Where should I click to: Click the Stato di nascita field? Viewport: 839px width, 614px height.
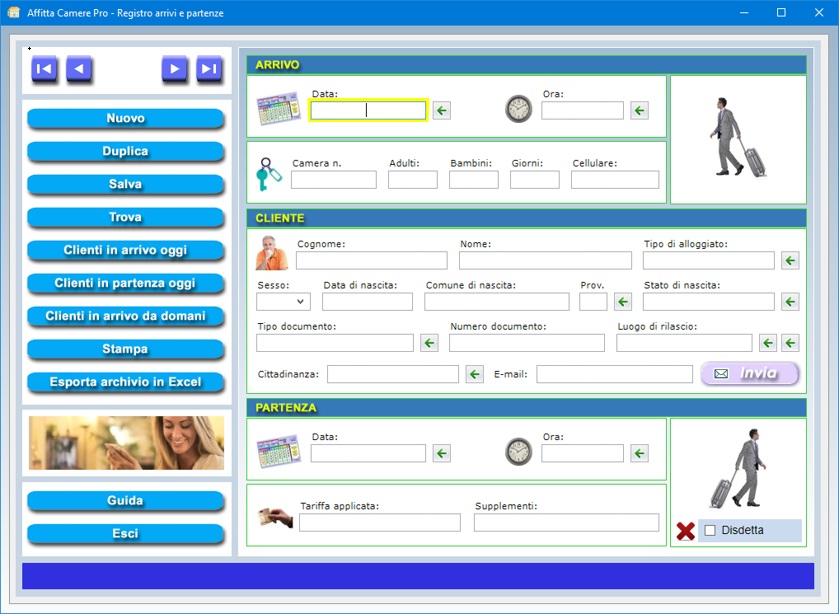coord(708,302)
